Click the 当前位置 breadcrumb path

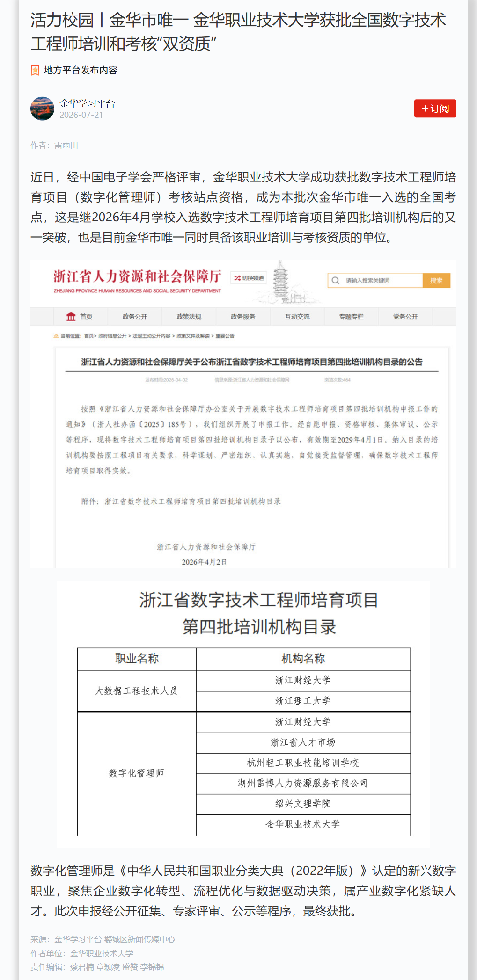coord(144,336)
